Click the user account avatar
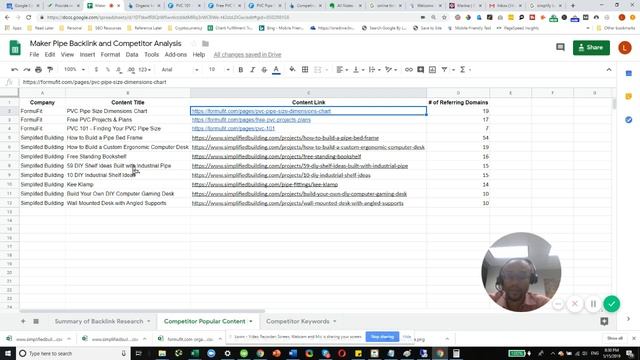 pyautogui.click(x=625, y=48)
